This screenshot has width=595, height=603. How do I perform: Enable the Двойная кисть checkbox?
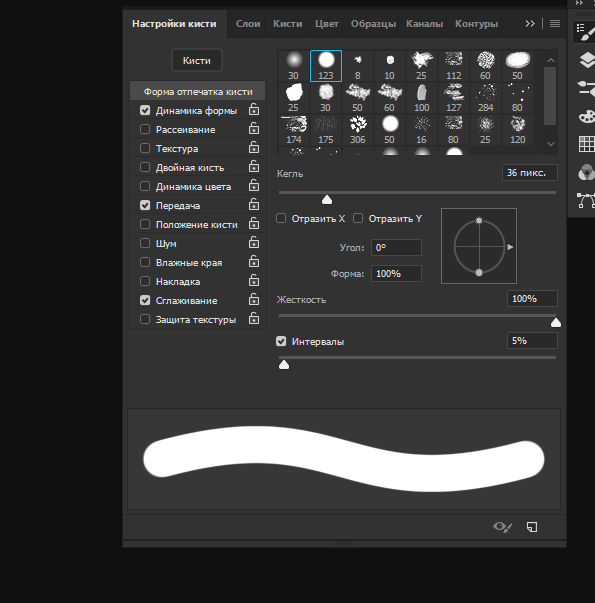pyautogui.click(x=145, y=167)
